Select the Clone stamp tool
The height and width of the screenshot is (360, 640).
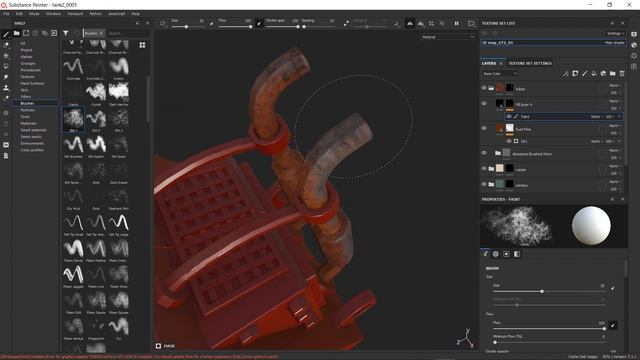[x=6, y=87]
